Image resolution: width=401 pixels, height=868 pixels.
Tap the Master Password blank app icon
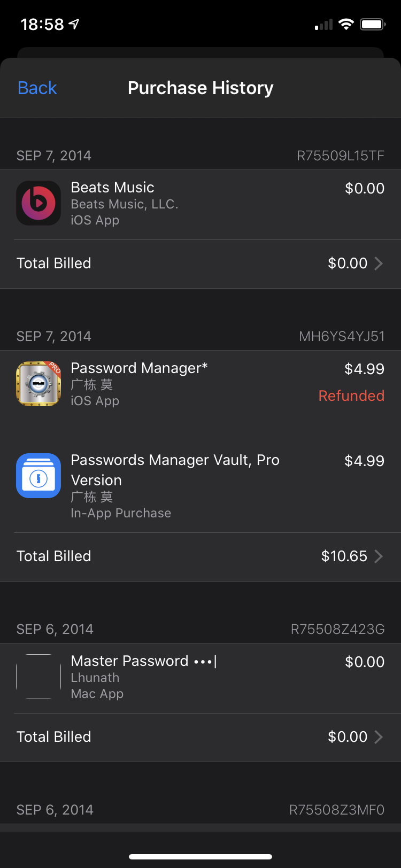(38, 677)
